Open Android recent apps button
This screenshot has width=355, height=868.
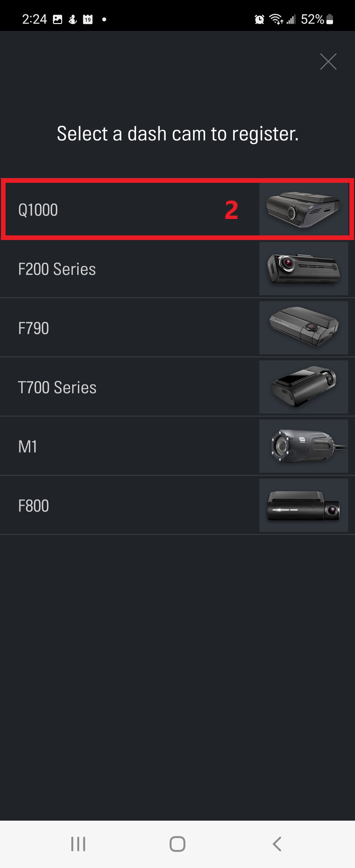[x=78, y=844]
